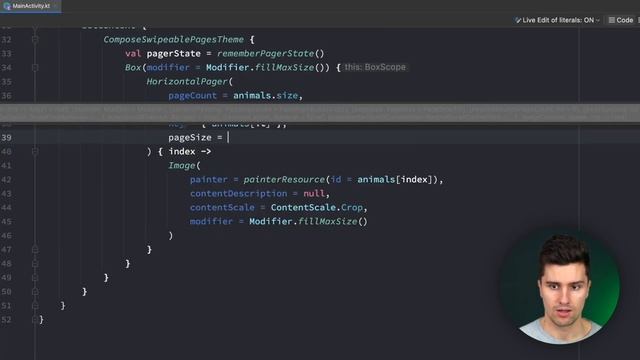The width and height of the screenshot is (640, 360).
Task: Click the fold end marker on line 50
Action: [x=35, y=291]
